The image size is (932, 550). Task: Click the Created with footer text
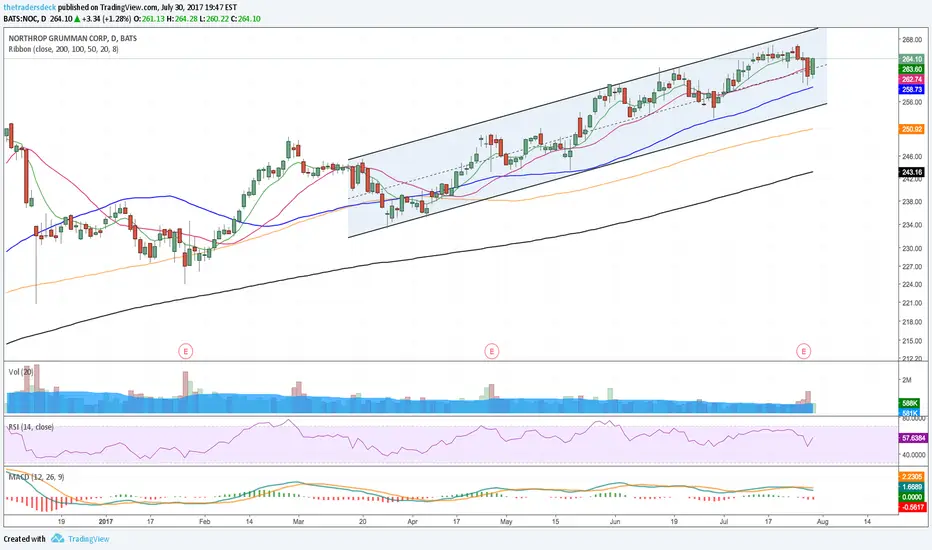click(x=24, y=539)
